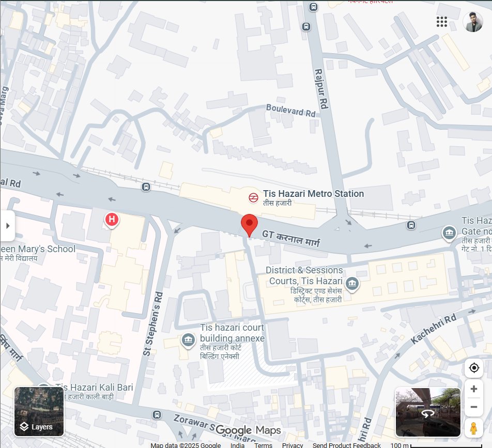Click bus stop icon on Zorawar Singh Marg
Screen dimensions: 492x448
click(157, 415)
